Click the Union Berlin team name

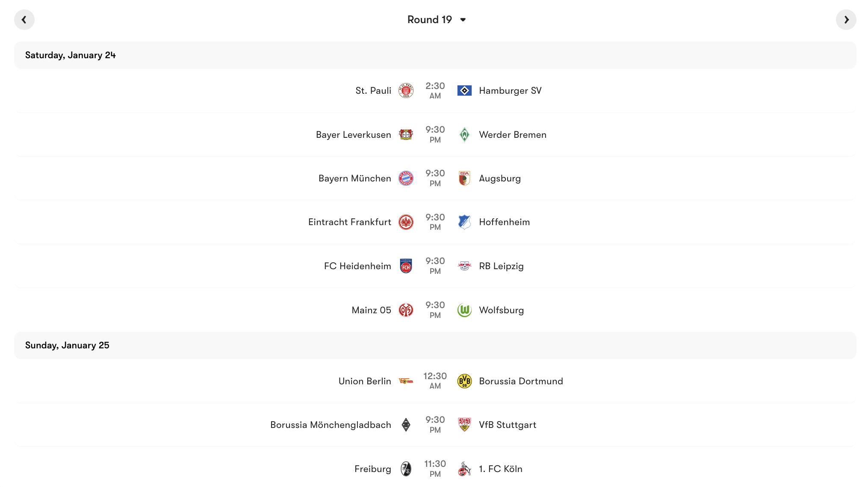tap(364, 381)
